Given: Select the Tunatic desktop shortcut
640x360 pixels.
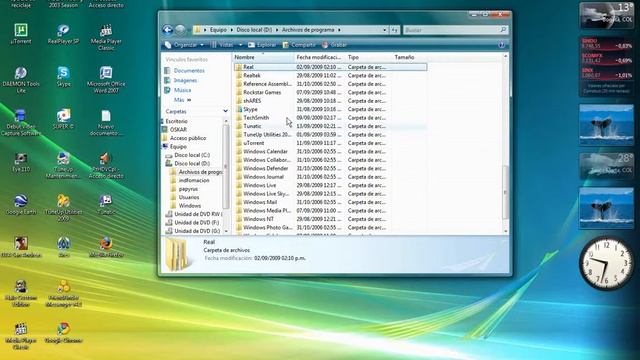Looking at the screenshot, I should [x=106, y=205].
